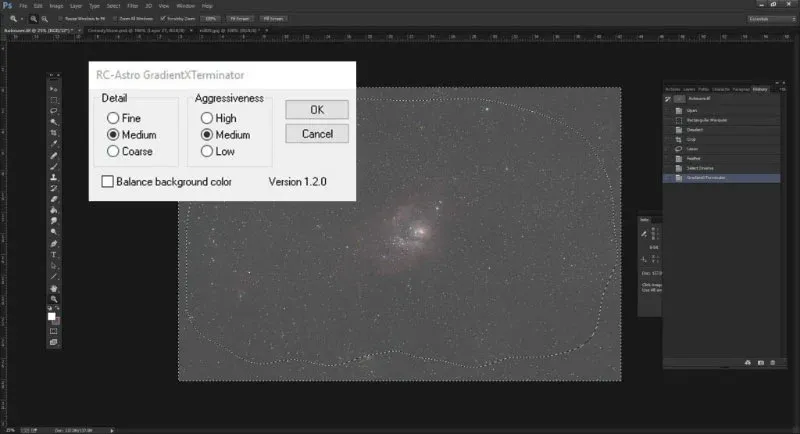
Task: Select Coarse detail radio button
Action: tap(113, 151)
